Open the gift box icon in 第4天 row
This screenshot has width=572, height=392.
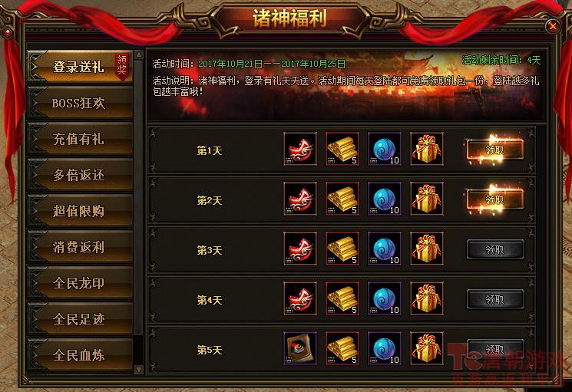(x=427, y=298)
